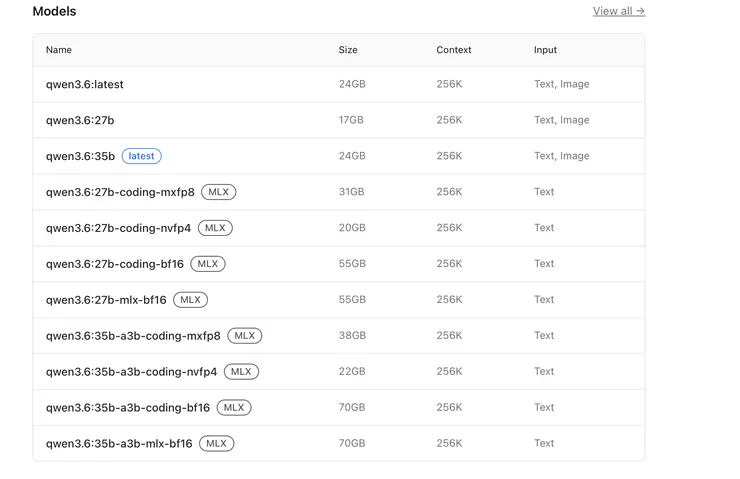
Task: Open qwen3.6:27b-coding-bf16 model
Action: [x=115, y=264]
